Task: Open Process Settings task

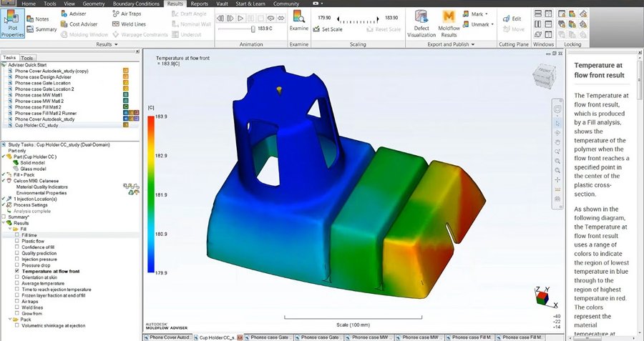Action: pyautogui.click(x=30, y=204)
